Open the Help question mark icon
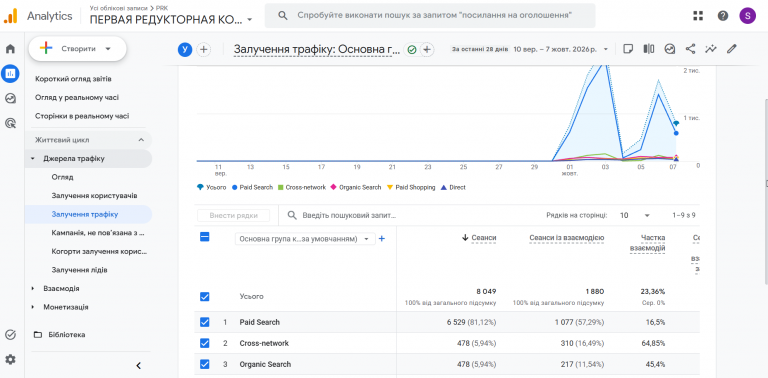This screenshot has height=378, width=768. click(723, 16)
